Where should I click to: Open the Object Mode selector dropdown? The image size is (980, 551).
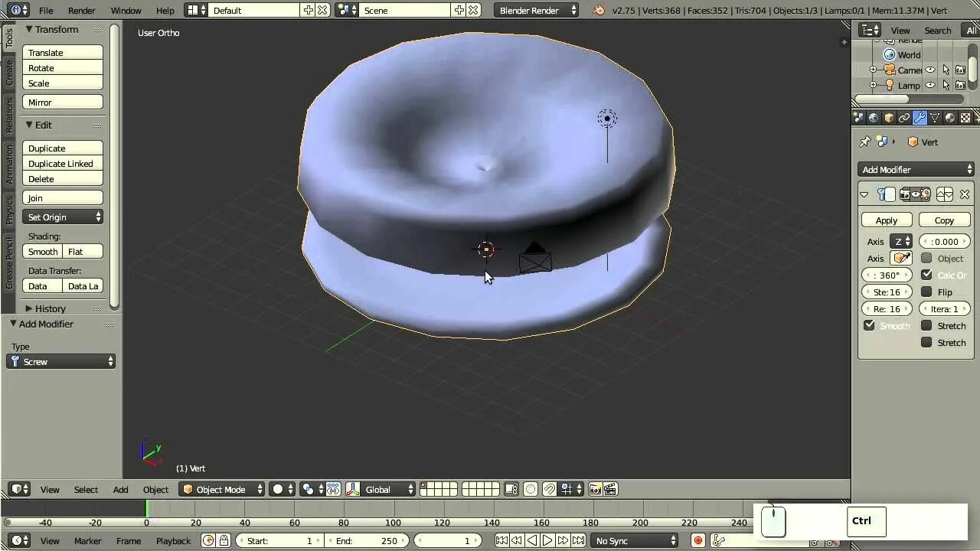click(221, 490)
